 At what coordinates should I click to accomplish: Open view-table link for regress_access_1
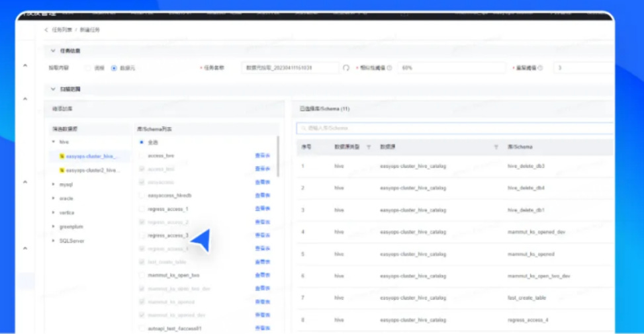click(263, 209)
